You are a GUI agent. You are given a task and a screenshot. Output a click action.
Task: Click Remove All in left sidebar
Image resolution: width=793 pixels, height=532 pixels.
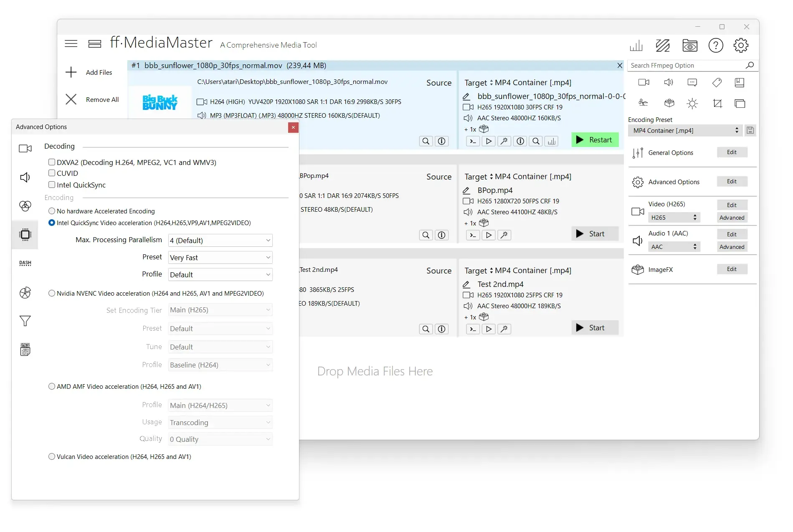(x=92, y=99)
